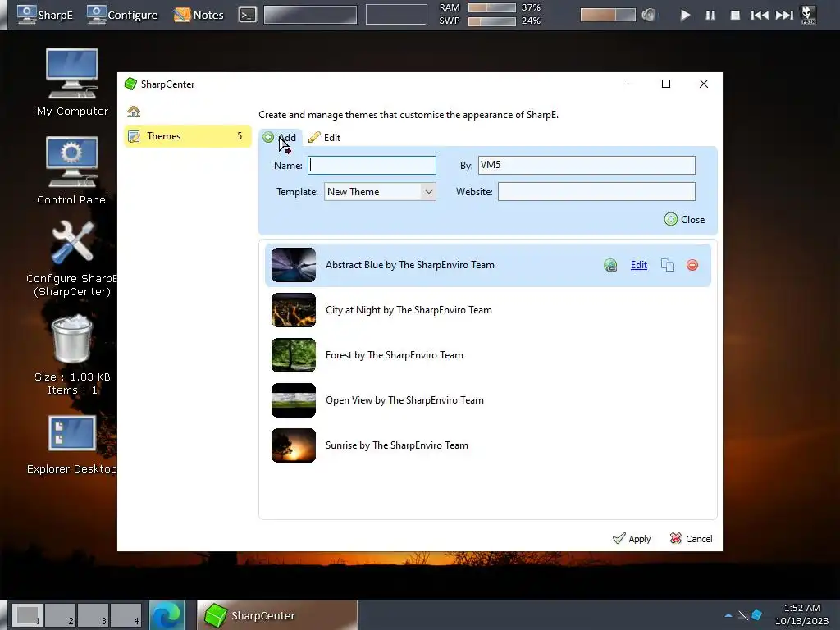Start playback with the play button
Image resolution: width=840 pixels, height=630 pixels.
(x=685, y=15)
